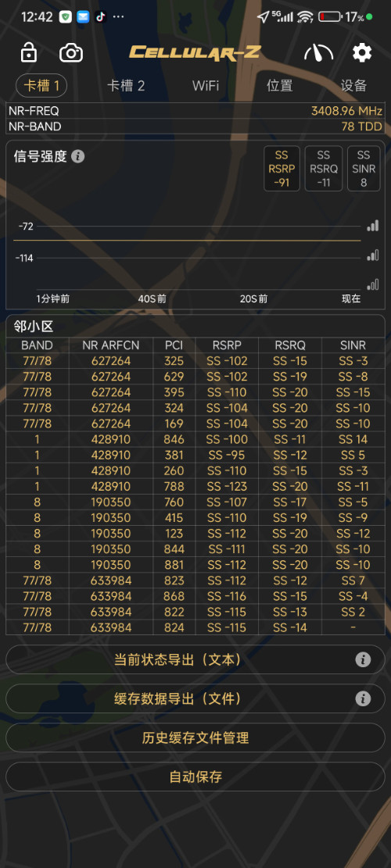The width and height of the screenshot is (391, 868).
Task: Click PCI 325 cell
Action: pos(174,361)
